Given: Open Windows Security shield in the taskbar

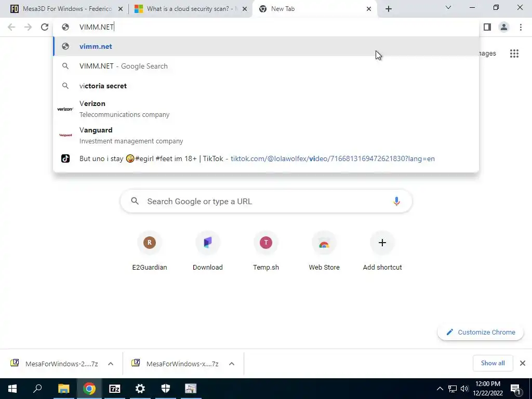Looking at the screenshot, I should pyautogui.click(x=166, y=389).
